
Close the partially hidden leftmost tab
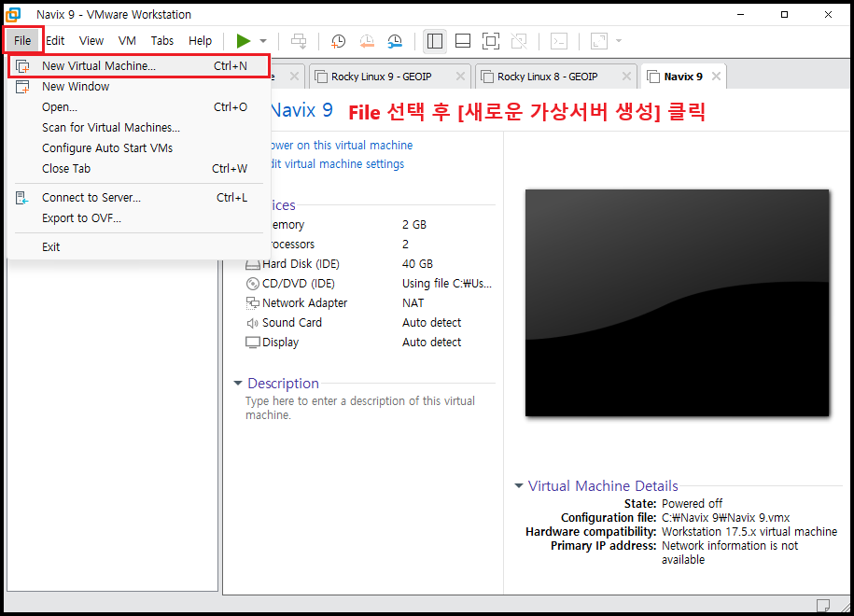point(294,77)
